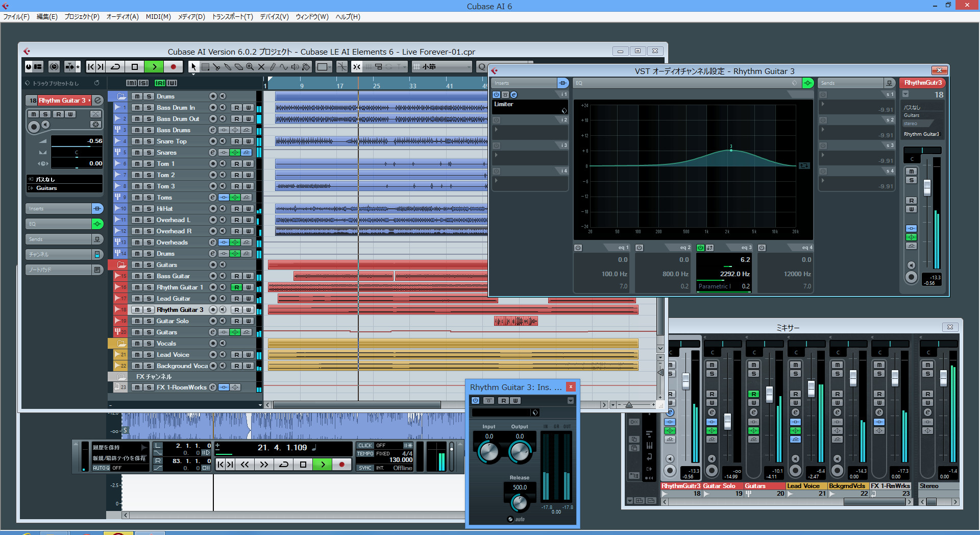Click Stop in project toolbar
The height and width of the screenshot is (535, 980).
coord(135,67)
